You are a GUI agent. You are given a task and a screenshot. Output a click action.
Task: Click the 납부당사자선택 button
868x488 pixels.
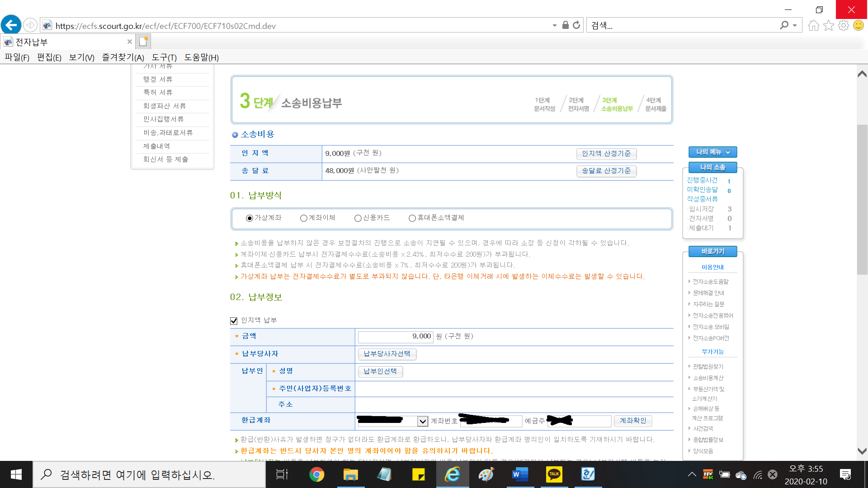(387, 354)
